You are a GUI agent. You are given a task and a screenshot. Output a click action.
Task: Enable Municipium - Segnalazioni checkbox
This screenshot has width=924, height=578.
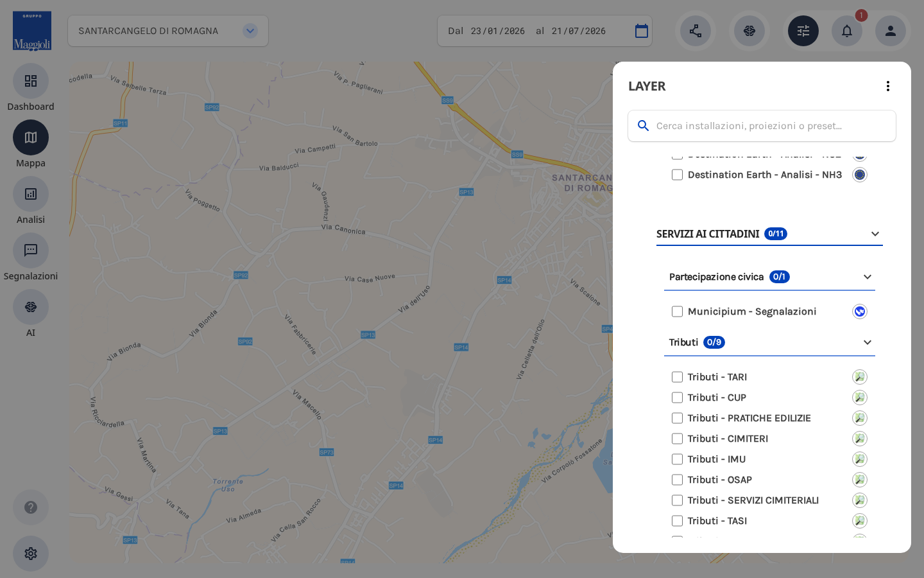pos(677,311)
